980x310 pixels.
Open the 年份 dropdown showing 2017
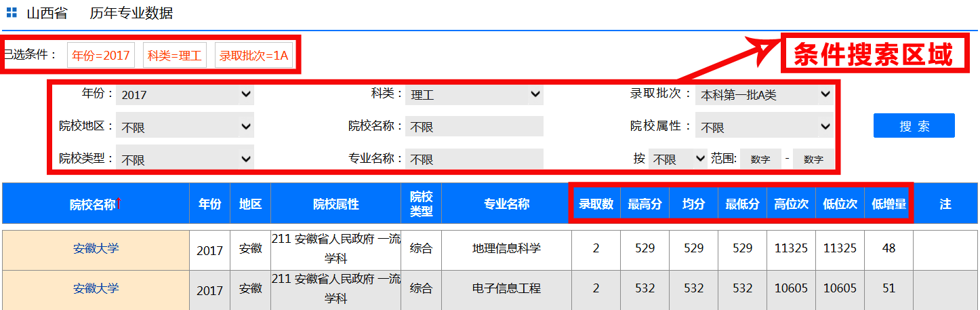[184, 95]
